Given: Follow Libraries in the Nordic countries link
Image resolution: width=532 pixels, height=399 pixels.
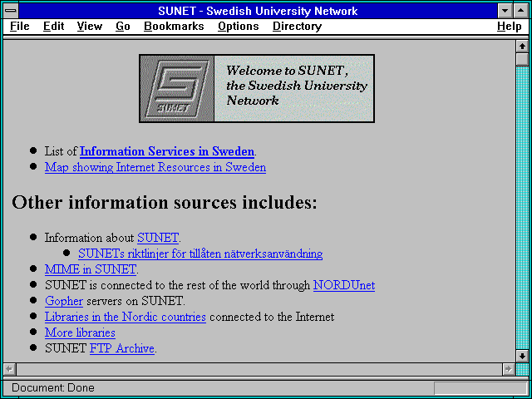Looking at the screenshot, I should 126,317.
